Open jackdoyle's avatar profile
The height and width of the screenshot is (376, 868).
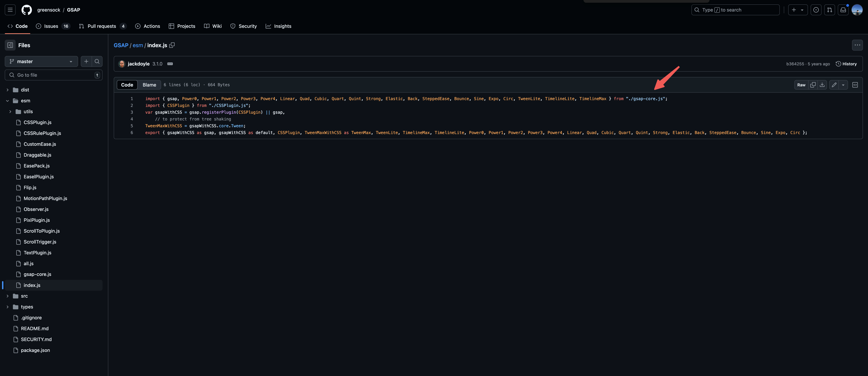coord(122,64)
